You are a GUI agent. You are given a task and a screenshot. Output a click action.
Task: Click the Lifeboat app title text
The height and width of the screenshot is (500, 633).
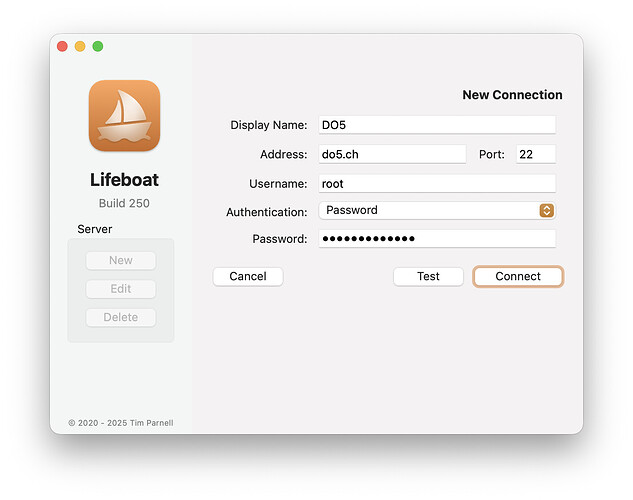(x=124, y=181)
